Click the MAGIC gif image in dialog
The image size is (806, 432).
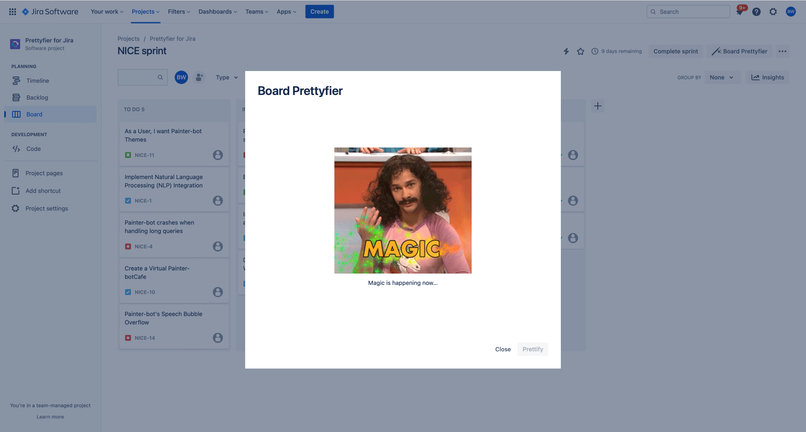(402, 210)
